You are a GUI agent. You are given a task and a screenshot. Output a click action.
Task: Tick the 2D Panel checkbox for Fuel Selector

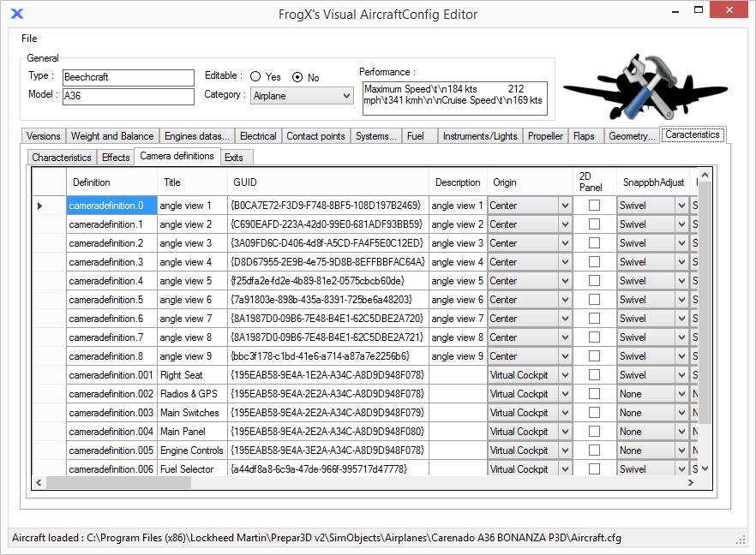595,468
